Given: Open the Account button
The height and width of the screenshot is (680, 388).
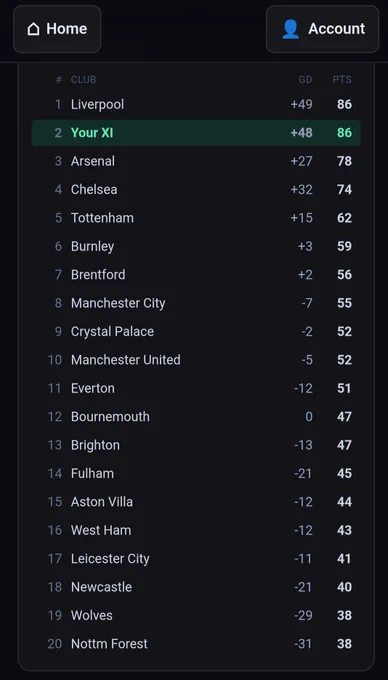Looking at the screenshot, I should (323, 29).
